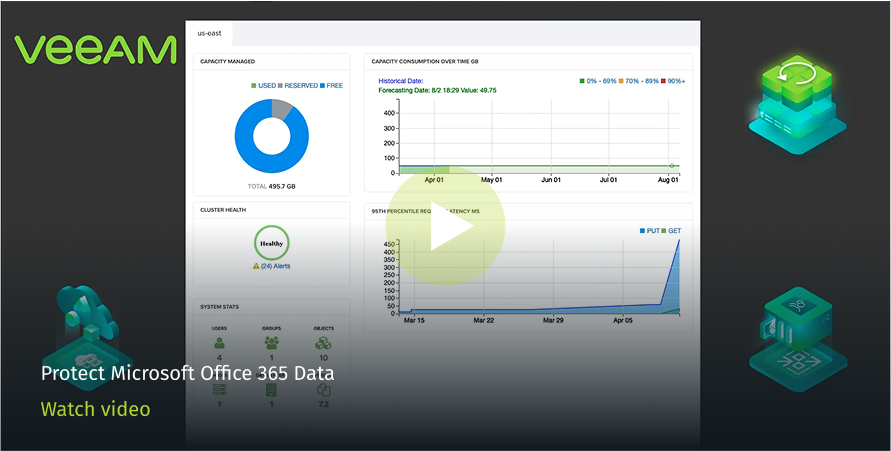The width and height of the screenshot is (891, 451).
Task: Click the files icon above 7.2
Action: 323,390
